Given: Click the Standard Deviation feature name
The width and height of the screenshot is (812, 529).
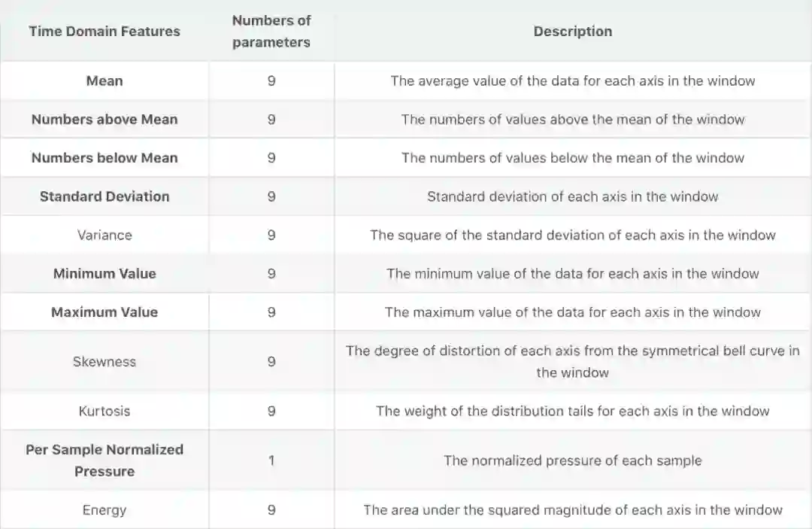Looking at the screenshot, I should coord(105,196).
